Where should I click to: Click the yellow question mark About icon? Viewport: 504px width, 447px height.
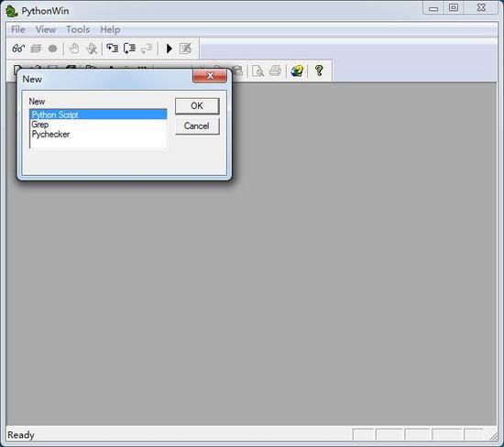pyautogui.click(x=319, y=71)
